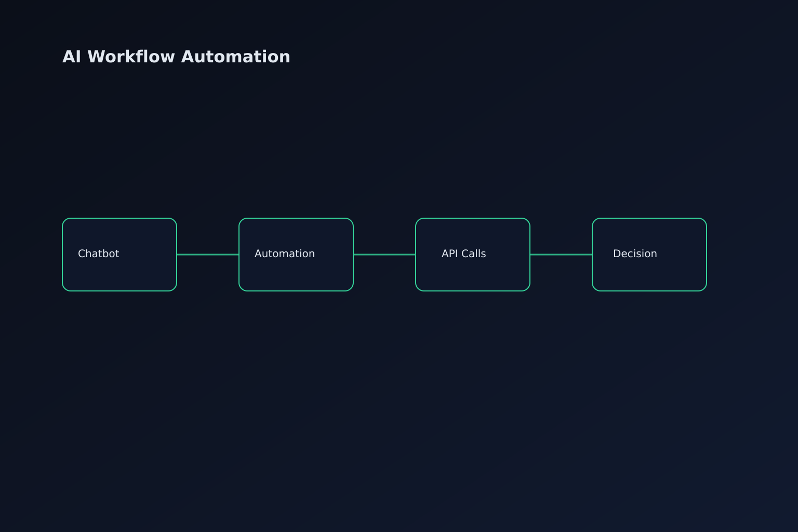Click the Automation workflow block
Image resolution: width=798 pixels, height=532 pixels.
click(296, 254)
